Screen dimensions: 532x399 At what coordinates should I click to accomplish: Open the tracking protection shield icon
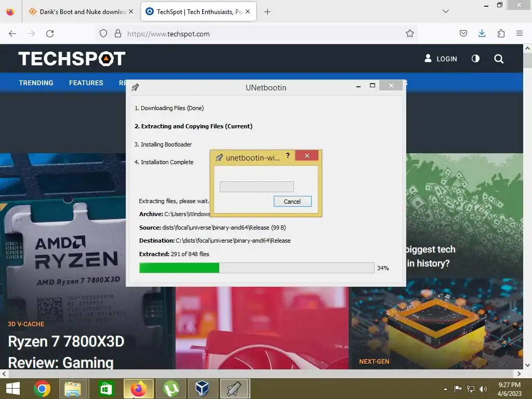point(103,34)
